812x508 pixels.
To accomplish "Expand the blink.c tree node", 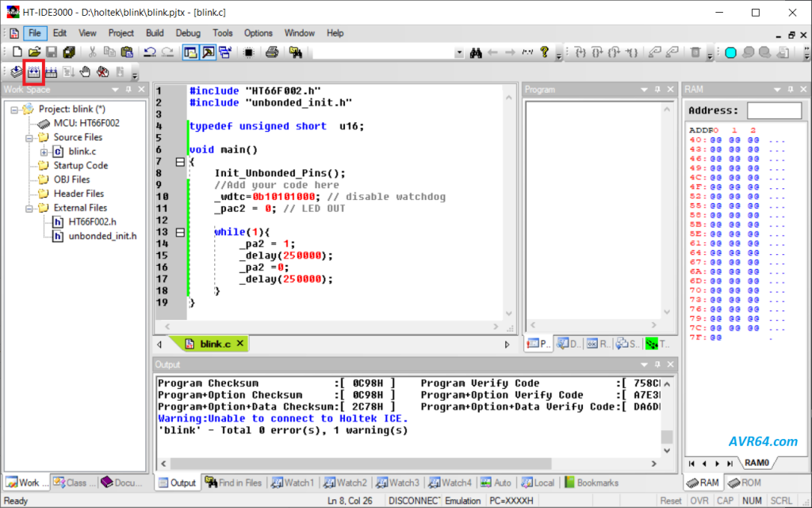I will tap(44, 152).
